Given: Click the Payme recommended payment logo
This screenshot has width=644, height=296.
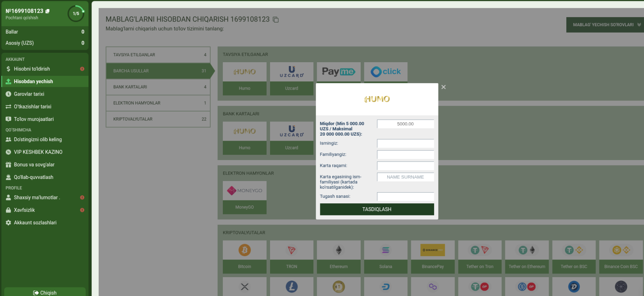Looking at the screenshot, I should click(339, 72).
